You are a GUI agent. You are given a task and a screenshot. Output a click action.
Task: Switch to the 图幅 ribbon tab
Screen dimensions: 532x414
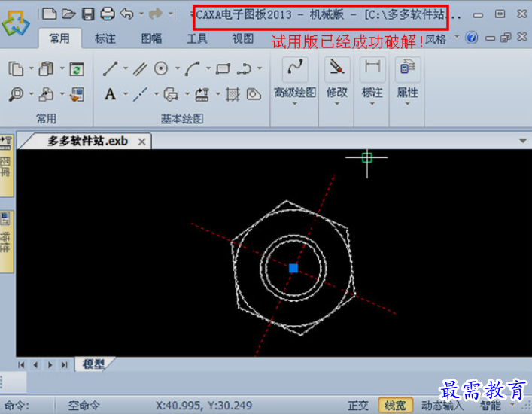click(151, 38)
